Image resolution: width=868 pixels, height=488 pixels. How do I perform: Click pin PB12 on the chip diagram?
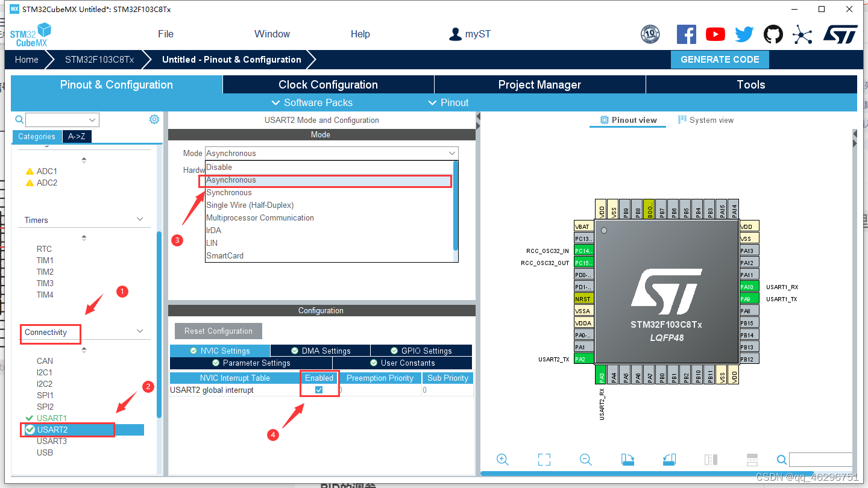coord(750,359)
